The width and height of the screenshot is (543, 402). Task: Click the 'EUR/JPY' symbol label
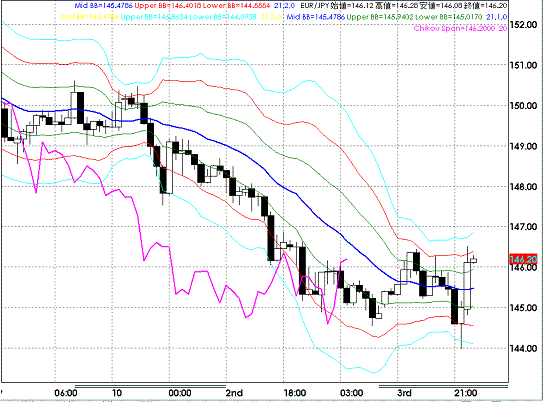pos(314,6)
